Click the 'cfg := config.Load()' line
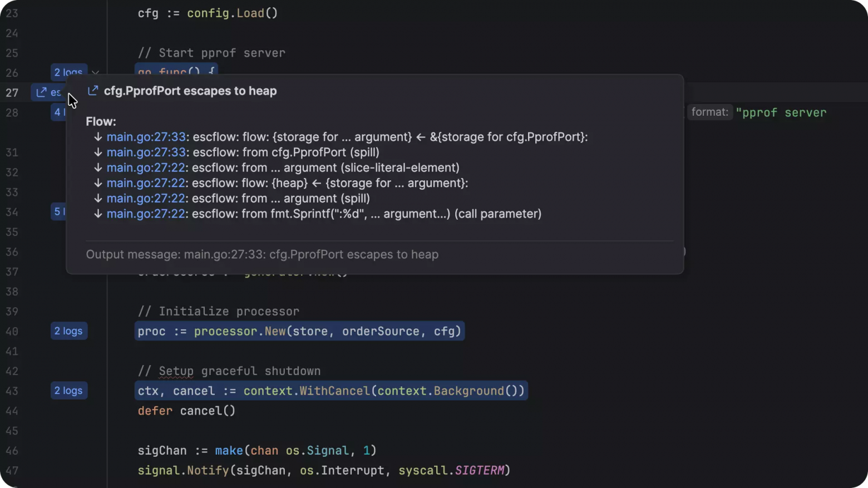Image resolution: width=868 pixels, height=488 pixels. [x=208, y=13]
